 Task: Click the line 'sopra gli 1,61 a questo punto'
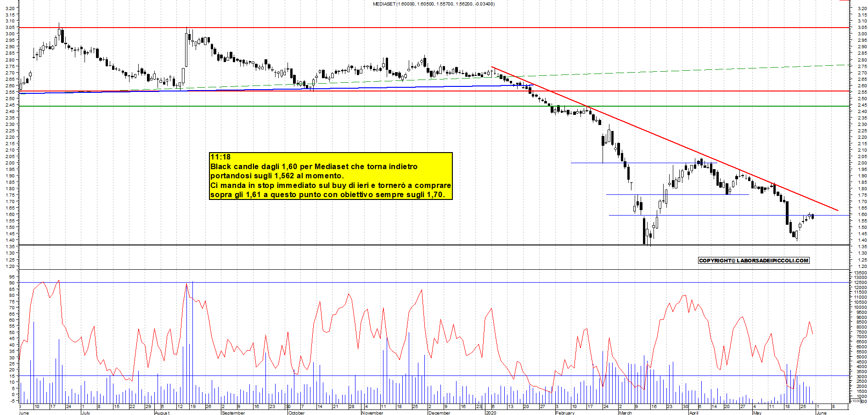(327, 194)
